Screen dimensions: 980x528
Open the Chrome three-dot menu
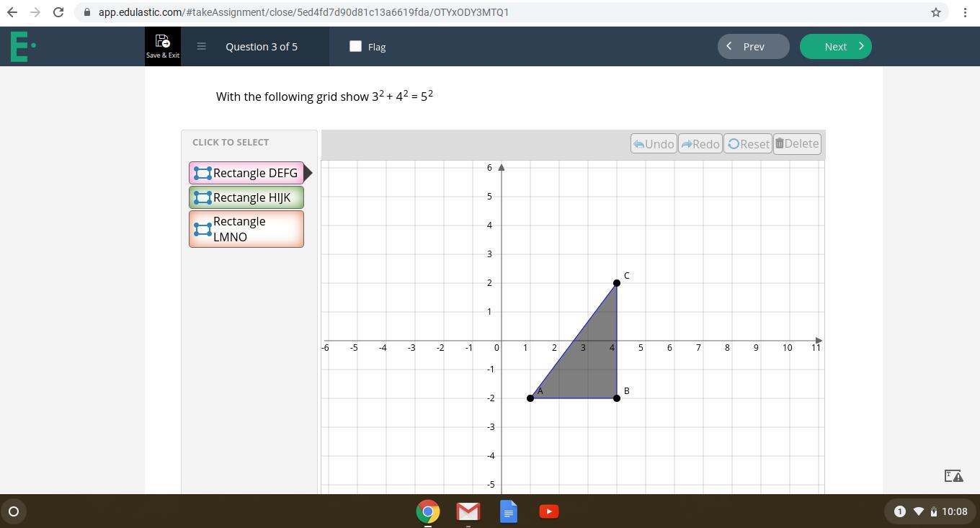coord(965,12)
